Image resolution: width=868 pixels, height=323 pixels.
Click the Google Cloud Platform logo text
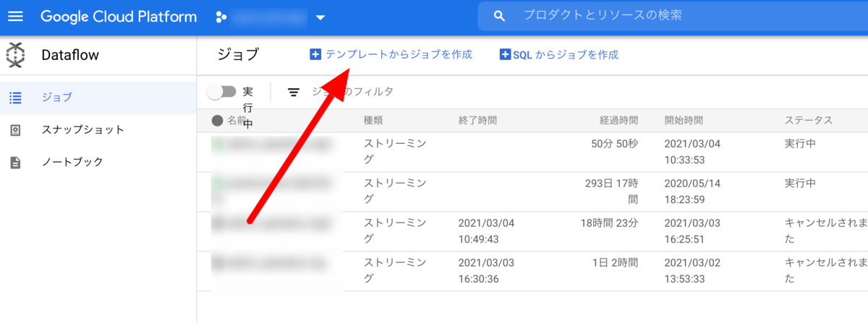coord(119,16)
